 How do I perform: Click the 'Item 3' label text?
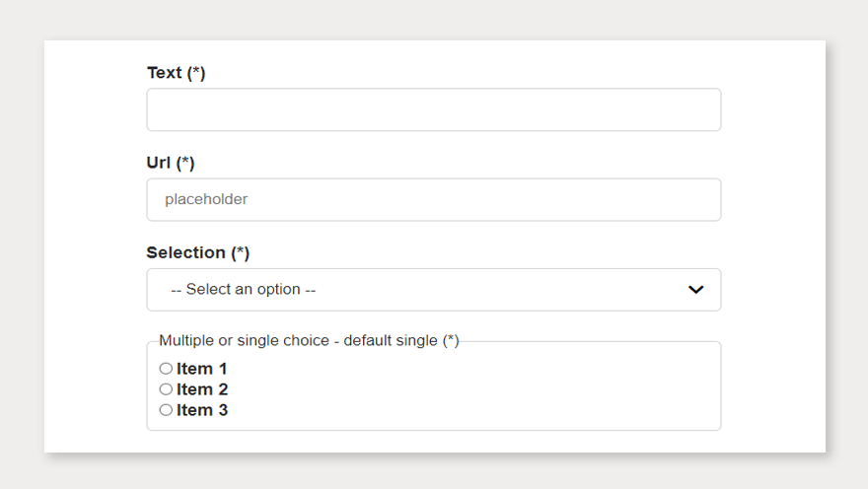[202, 410]
